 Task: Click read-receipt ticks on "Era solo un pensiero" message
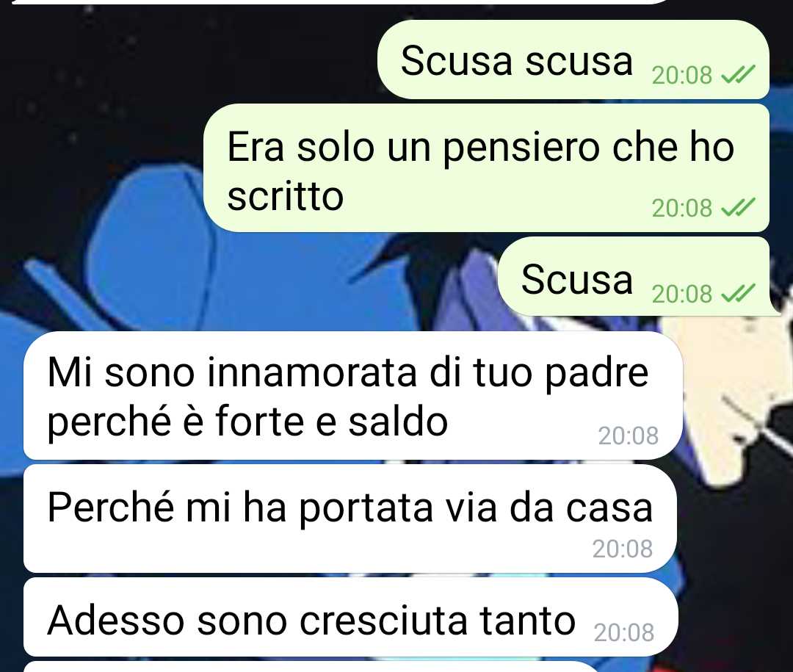738,207
